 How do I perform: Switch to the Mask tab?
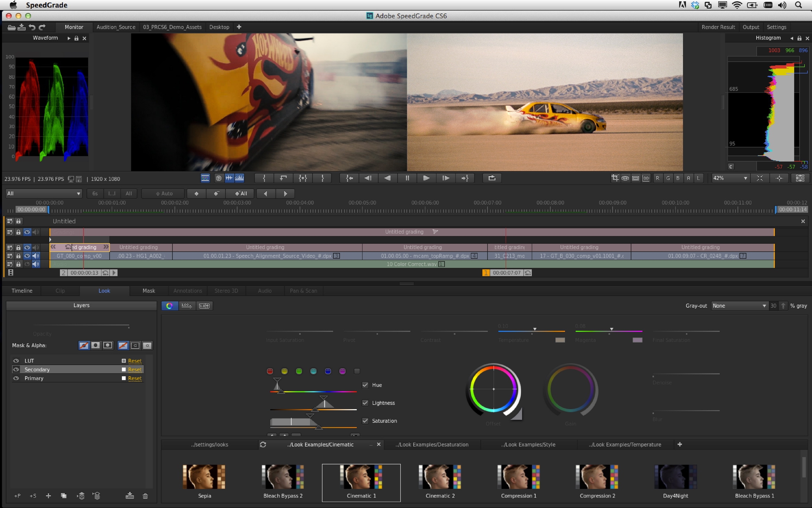[x=149, y=291]
